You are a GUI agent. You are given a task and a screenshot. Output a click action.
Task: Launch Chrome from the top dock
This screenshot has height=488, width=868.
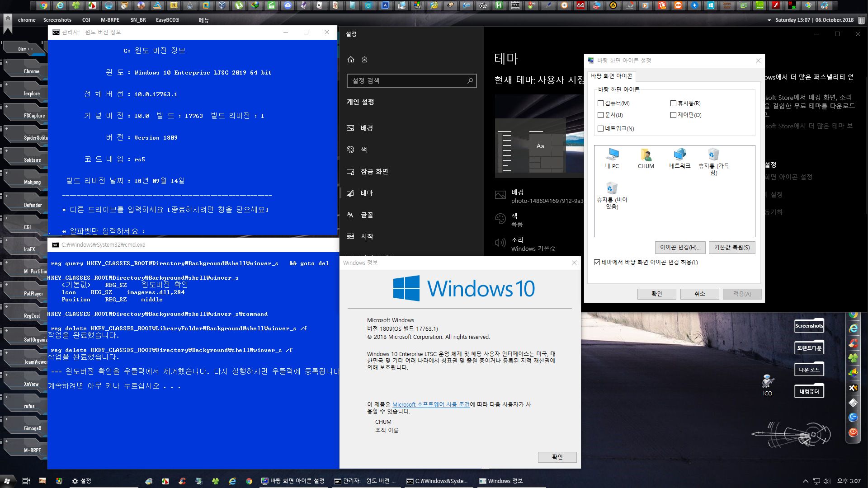(43, 5)
